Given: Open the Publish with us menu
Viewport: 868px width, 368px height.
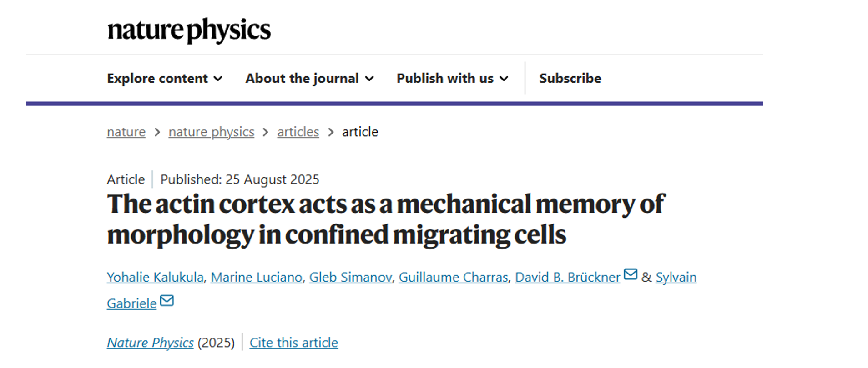Looking at the screenshot, I should 445,79.
